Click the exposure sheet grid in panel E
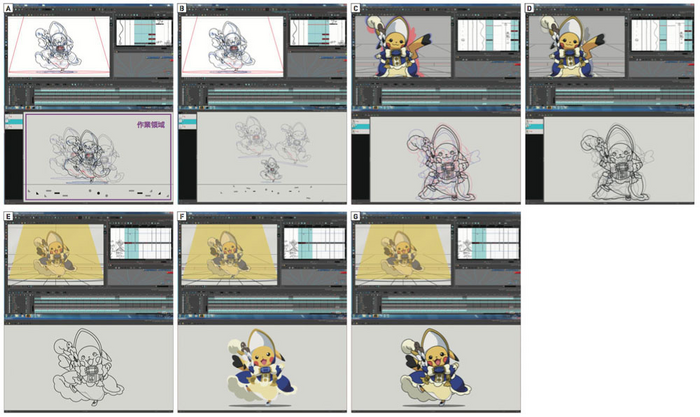Image resolution: width=700 pixels, height=417 pixels. 141,243
